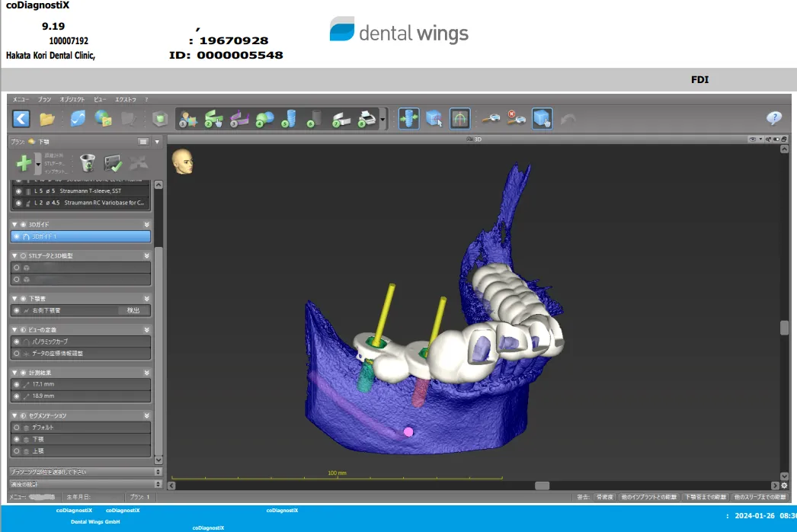Click the recycle trash bin icon
797x532 pixels.
(87, 162)
